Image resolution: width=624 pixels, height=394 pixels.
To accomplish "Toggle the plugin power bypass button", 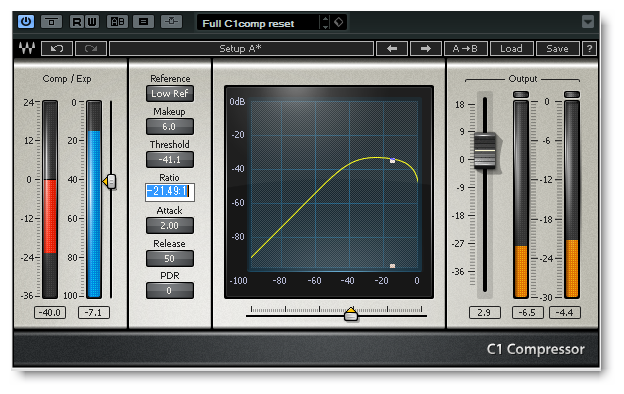I will pyautogui.click(x=26, y=21).
